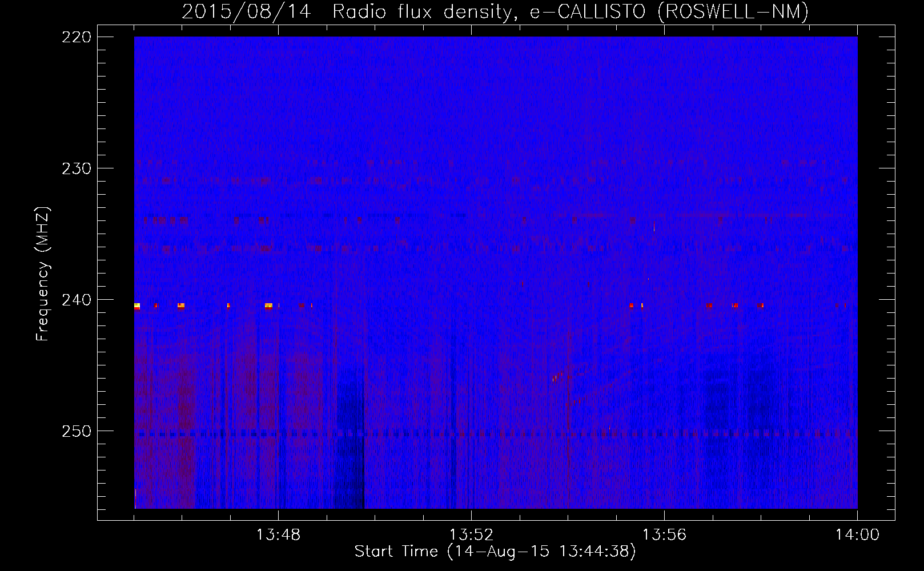Viewport: 924px width, 571px height.
Task: Click the 13:56 time tick label
Action: (x=664, y=535)
